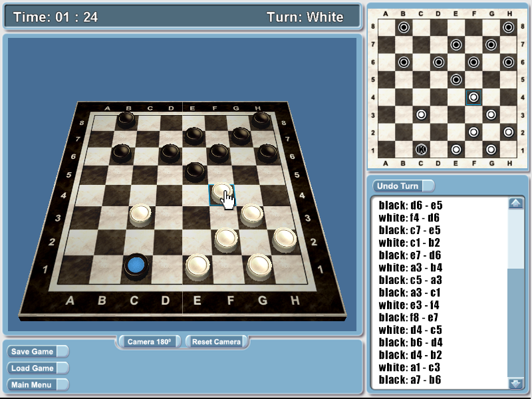The width and height of the screenshot is (532, 399).
Task: Select the white checker on c3
Action: 140,214
